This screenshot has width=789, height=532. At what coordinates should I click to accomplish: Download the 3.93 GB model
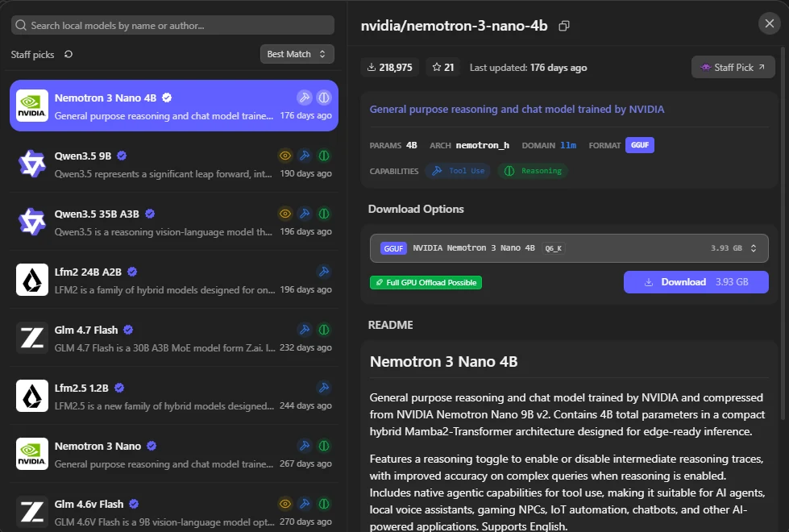click(x=696, y=282)
